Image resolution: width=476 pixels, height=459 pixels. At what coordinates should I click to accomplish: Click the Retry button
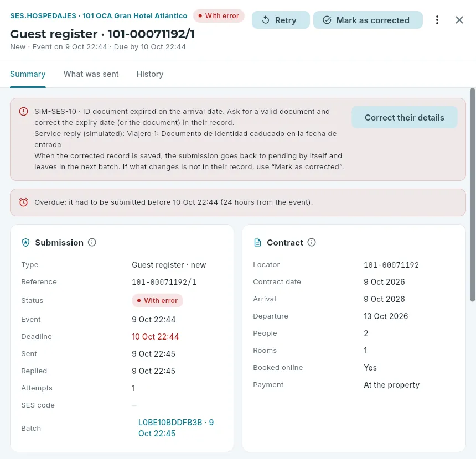[281, 20]
